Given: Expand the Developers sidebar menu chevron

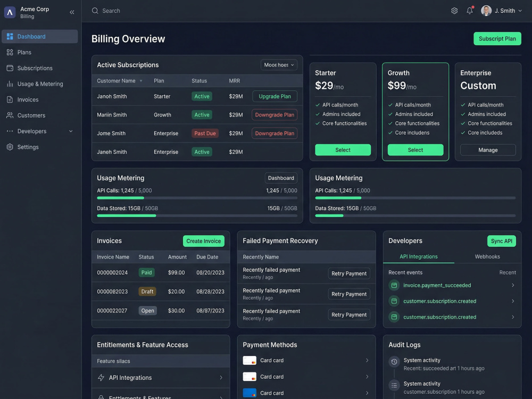Looking at the screenshot, I should coord(71,131).
